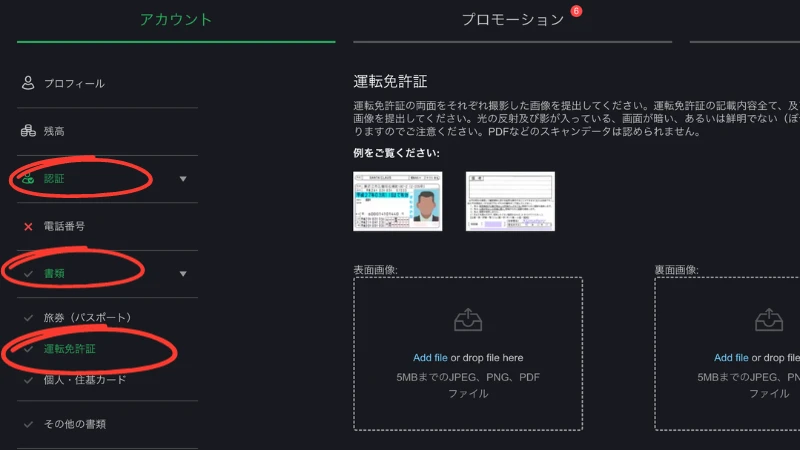Switch to the プロモーション tab
Image resolution: width=800 pixels, height=450 pixels.
point(513,19)
